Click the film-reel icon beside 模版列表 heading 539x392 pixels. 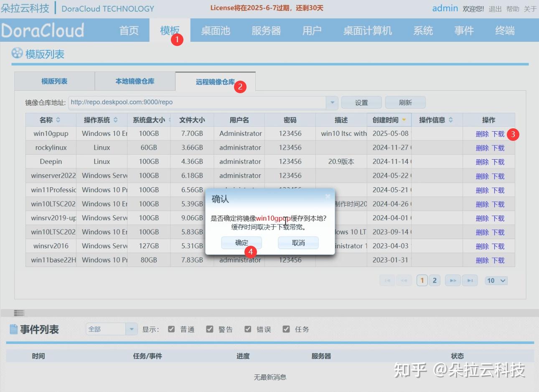click(x=16, y=53)
